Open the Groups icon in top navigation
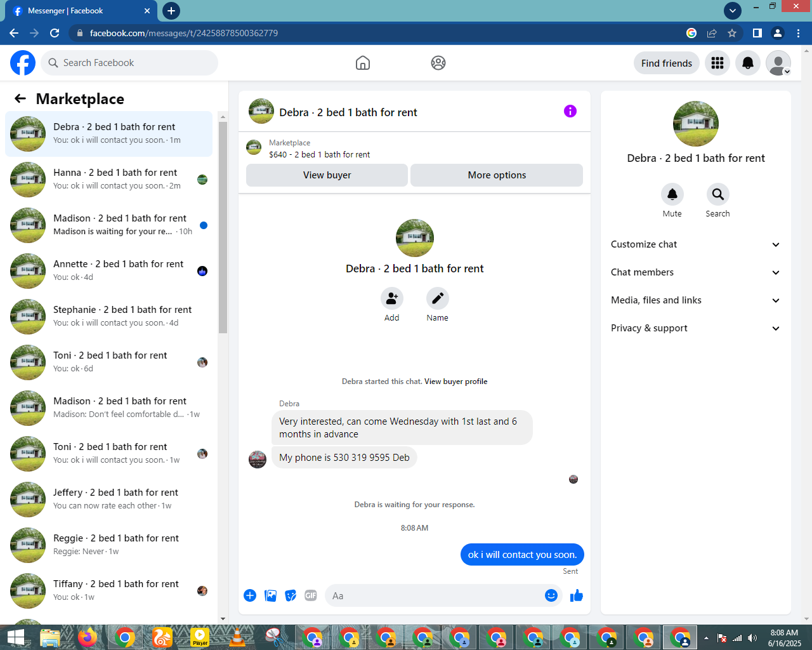The height and width of the screenshot is (650, 812). pos(438,63)
